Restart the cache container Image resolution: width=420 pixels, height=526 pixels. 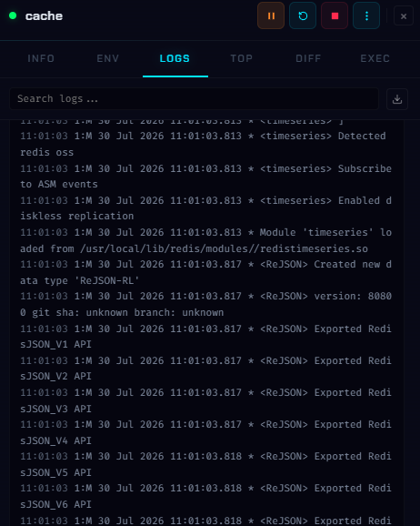click(303, 15)
